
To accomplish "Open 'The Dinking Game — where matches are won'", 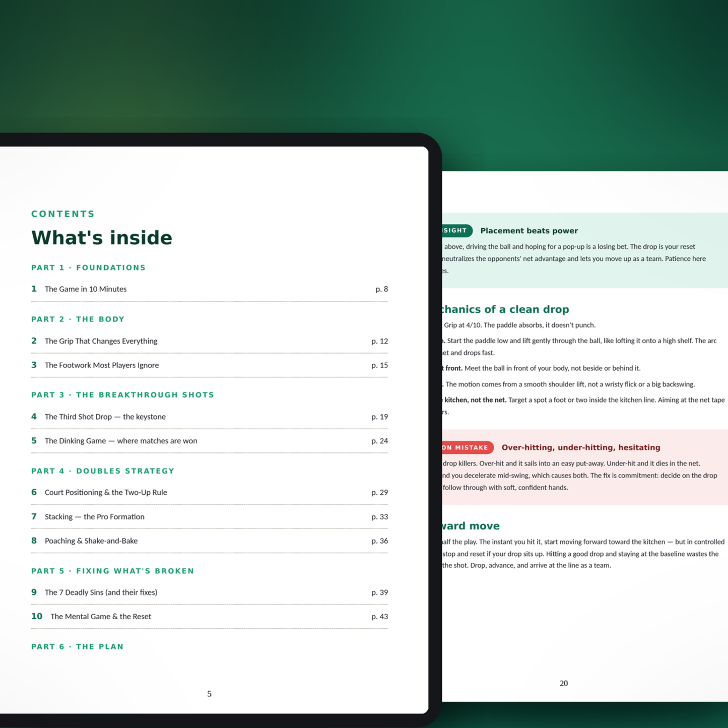I will pyautogui.click(x=210, y=441).
